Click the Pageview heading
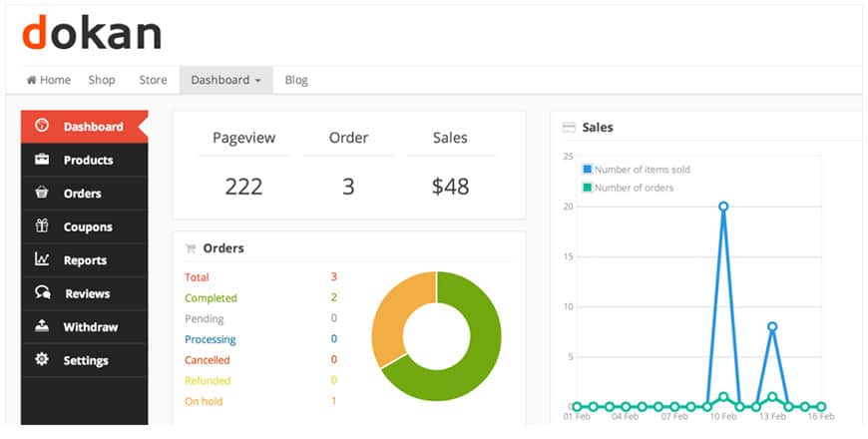The height and width of the screenshot is (439, 868). click(x=244, y=138)
